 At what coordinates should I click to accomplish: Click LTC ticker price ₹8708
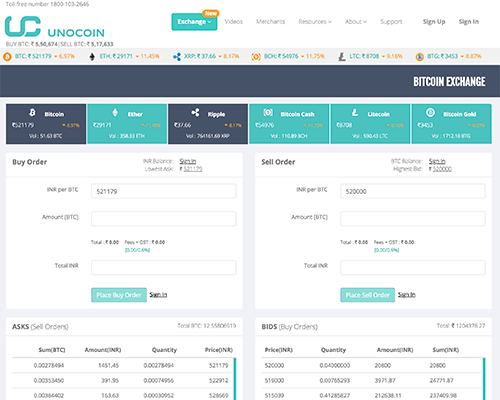[370, 56]
